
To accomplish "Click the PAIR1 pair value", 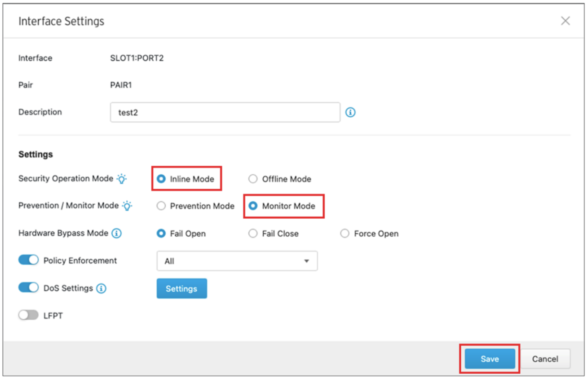I will (121, 85).
